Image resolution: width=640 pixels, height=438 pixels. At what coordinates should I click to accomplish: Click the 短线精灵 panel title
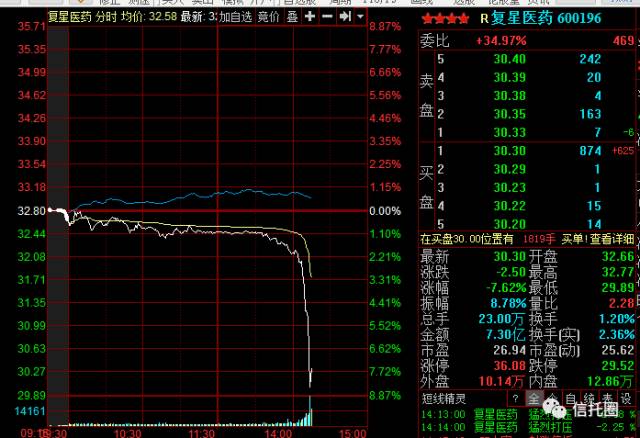tap(444, 399)
